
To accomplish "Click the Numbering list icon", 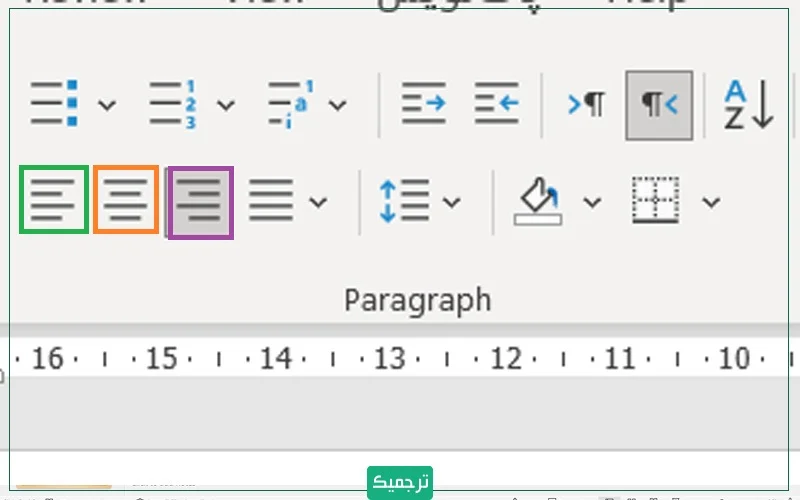I will coord(173,103).
